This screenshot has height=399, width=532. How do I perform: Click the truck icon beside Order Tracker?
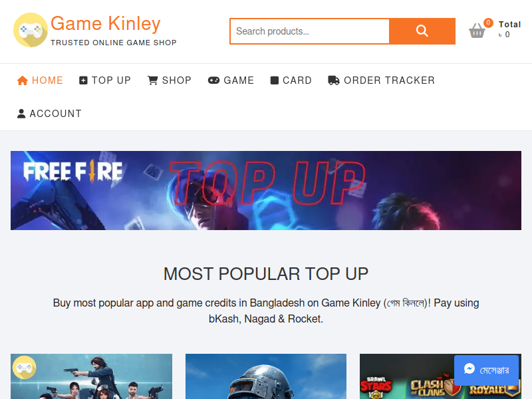334,80
